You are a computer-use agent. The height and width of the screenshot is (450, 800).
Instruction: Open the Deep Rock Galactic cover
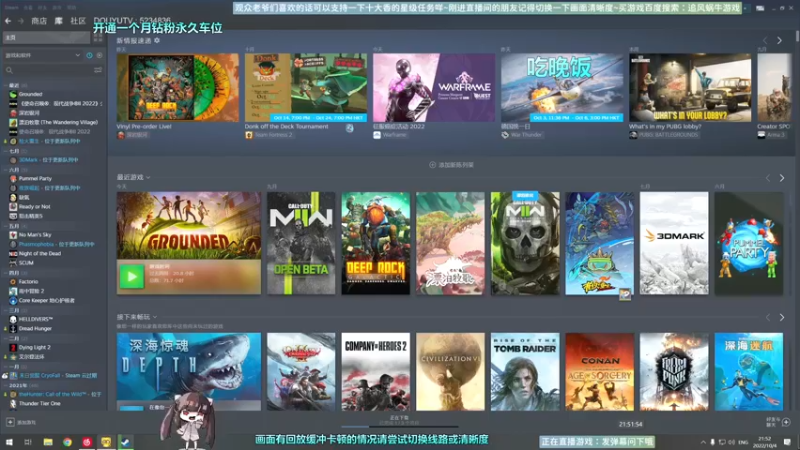coord(376,243)
